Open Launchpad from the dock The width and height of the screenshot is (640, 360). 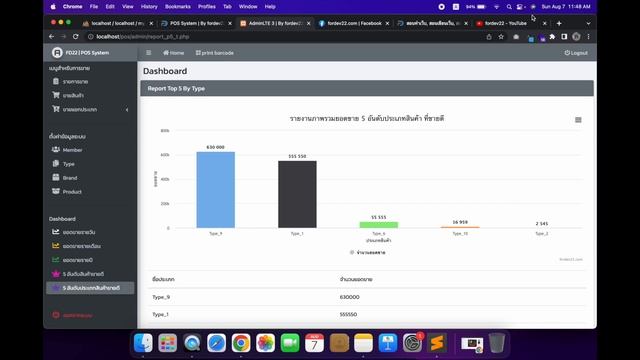pyautogui.click(x=168, y=343)
